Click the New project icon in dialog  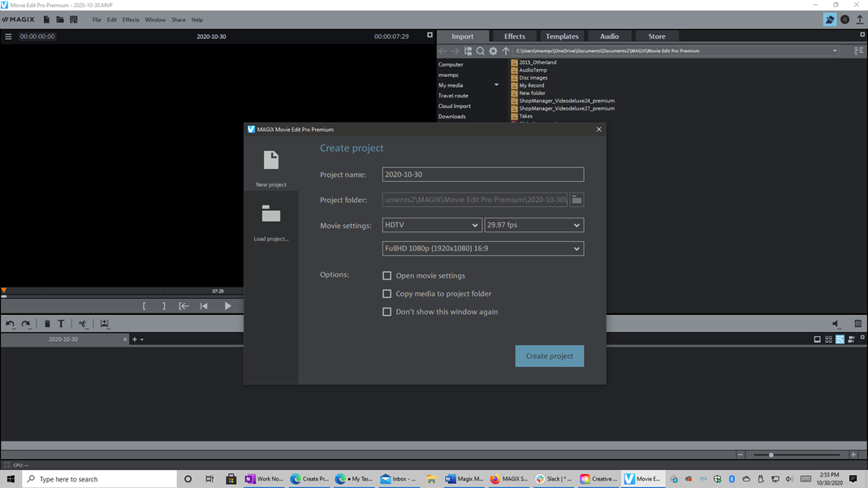pos(271,161)
